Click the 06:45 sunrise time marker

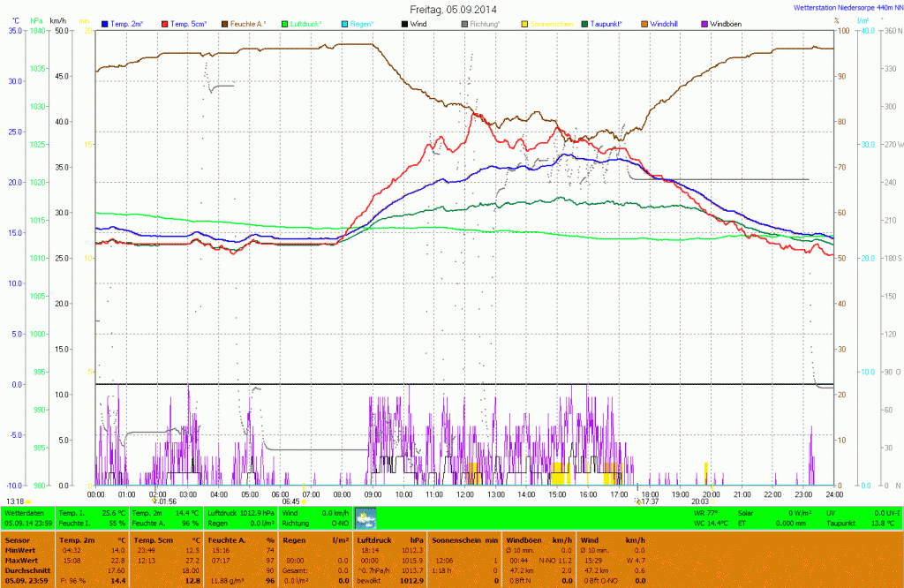coord(290,501)
